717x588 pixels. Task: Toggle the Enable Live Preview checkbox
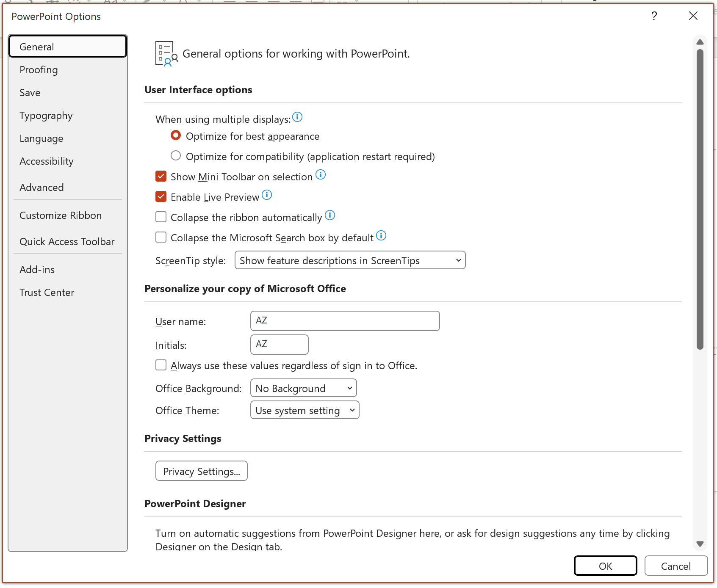click(x=161, y=196)
